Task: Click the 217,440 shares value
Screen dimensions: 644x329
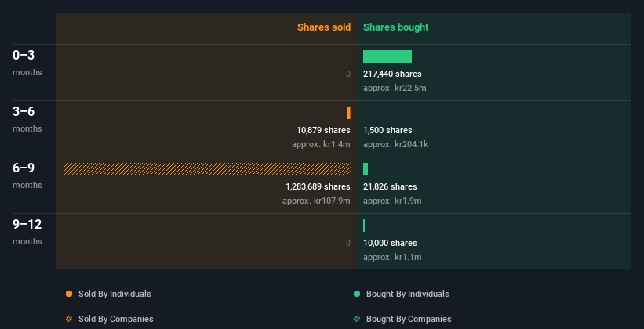Action: pos(392,74)
